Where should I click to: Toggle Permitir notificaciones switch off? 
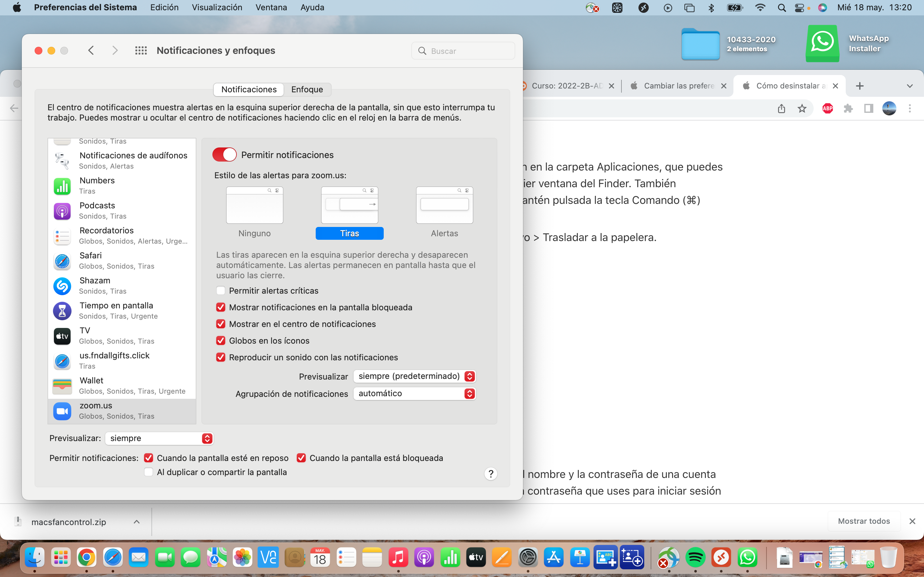tap(225, 155)
